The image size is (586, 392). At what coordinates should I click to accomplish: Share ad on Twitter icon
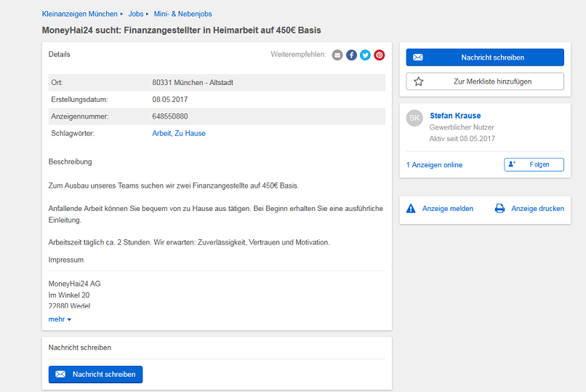[365, 55]
